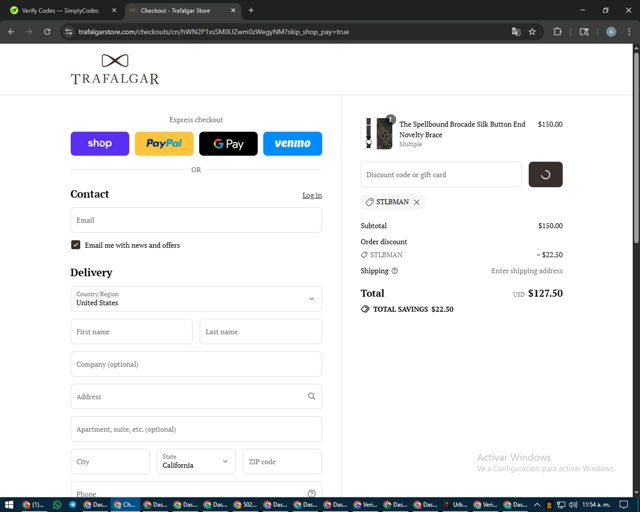The height and width of the screenshot is (512, 640).
Task: Click the page vertical scrollbar
Action: tap(636, 147)
